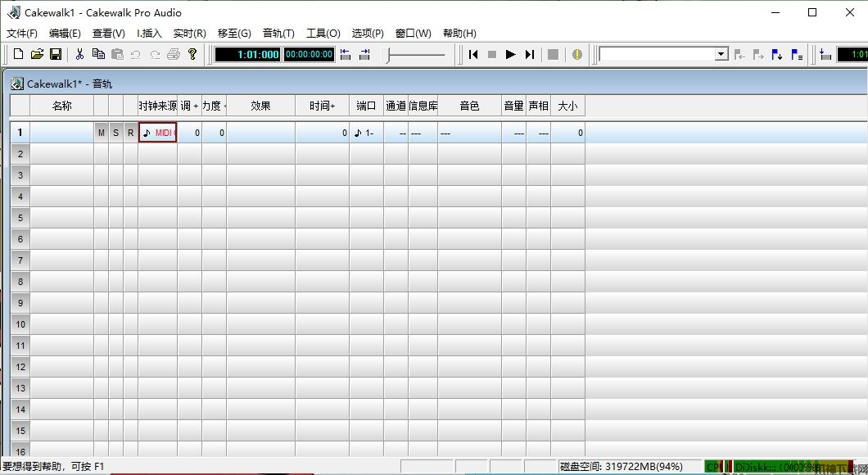The width and height of the screenshot is (868, 475).
Task: Click the 00:00:00:00 SMPTE time display
Action: (309, 54)
